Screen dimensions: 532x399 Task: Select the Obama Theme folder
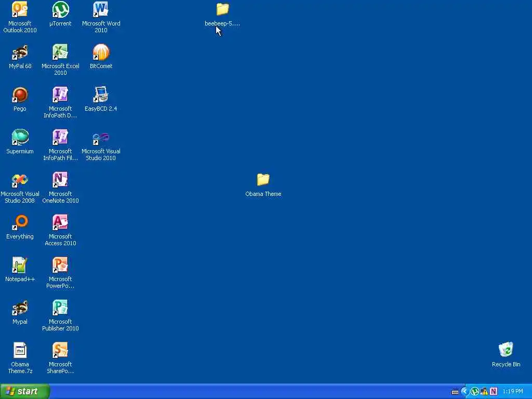pos(263,185)
